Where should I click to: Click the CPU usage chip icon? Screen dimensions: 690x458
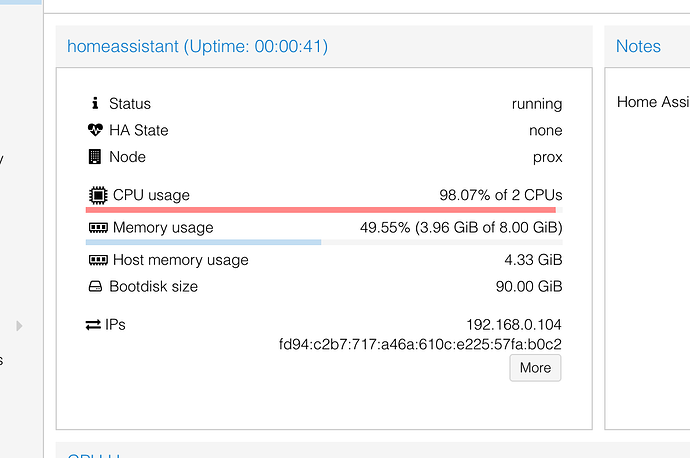pos(98,195)
